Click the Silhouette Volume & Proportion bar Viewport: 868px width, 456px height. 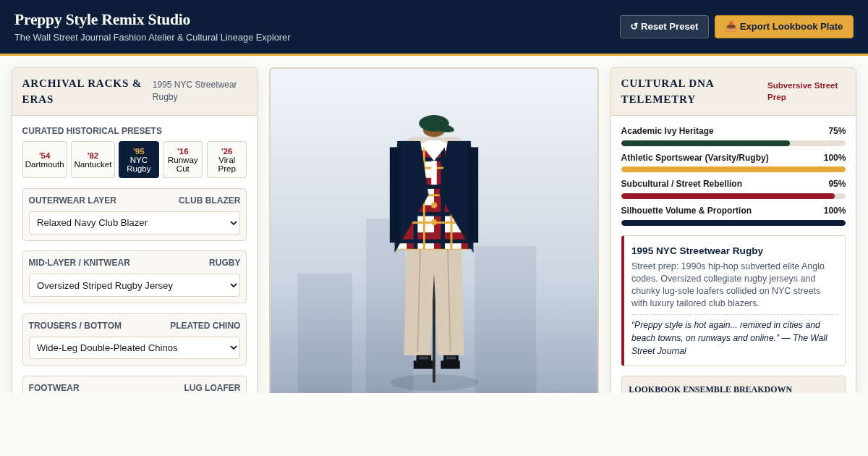point(733,223)
